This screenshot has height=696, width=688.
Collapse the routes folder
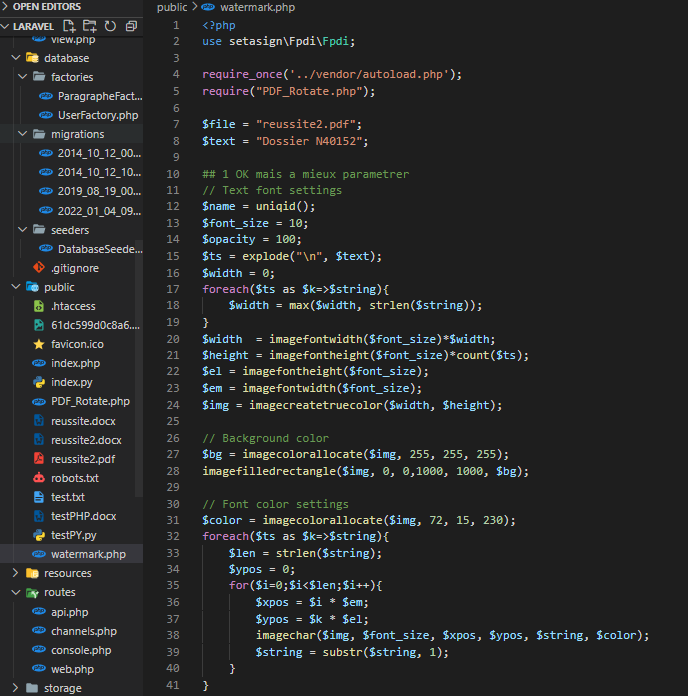tap(16, 592)
